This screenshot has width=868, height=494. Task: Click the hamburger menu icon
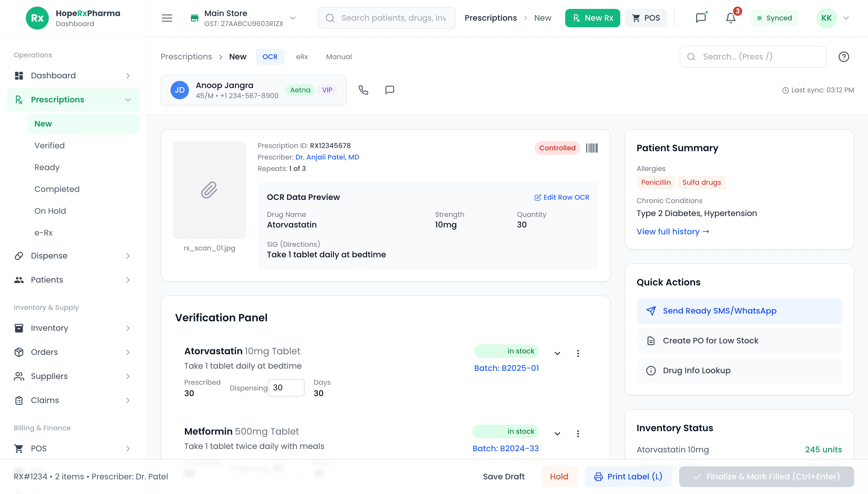coord(167,18)
